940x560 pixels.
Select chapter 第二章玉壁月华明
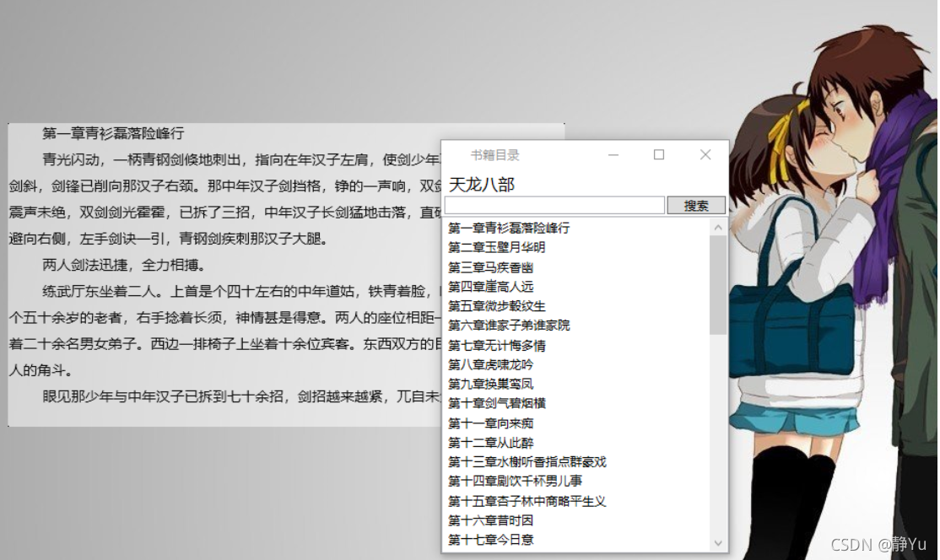(x=496, y=247)
